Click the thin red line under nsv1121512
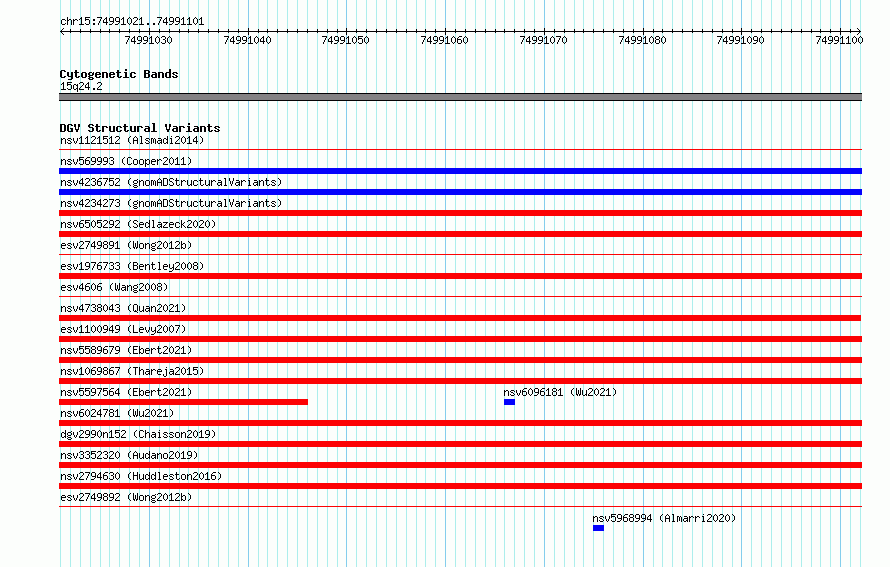The width and height of the screenshot is (890, 567). (460, 150)
